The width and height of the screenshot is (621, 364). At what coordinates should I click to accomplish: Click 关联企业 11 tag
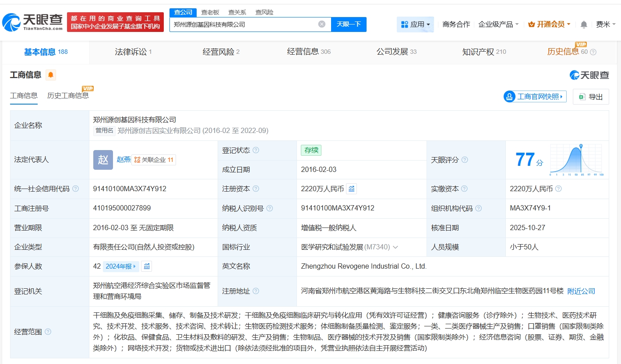tap(154, 160)
